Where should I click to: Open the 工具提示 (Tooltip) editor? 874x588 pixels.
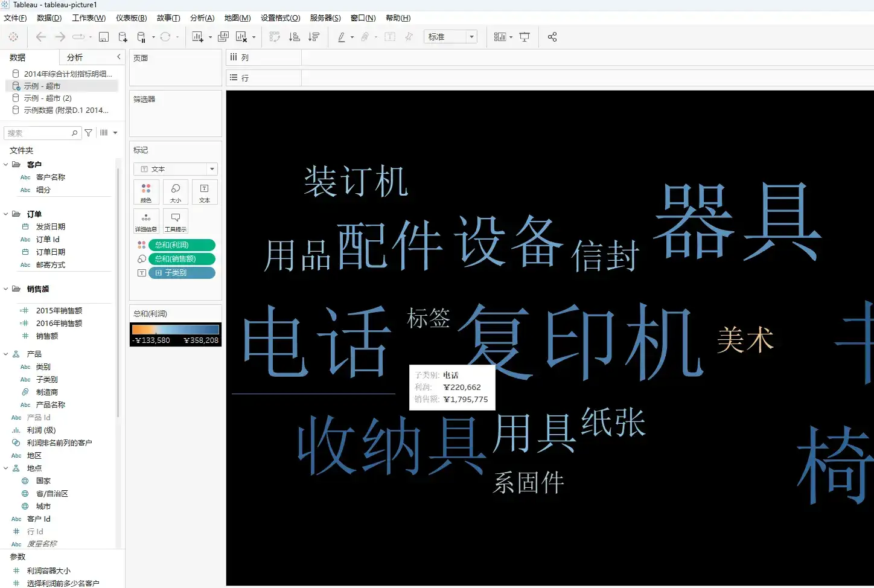tap(176, 221)
